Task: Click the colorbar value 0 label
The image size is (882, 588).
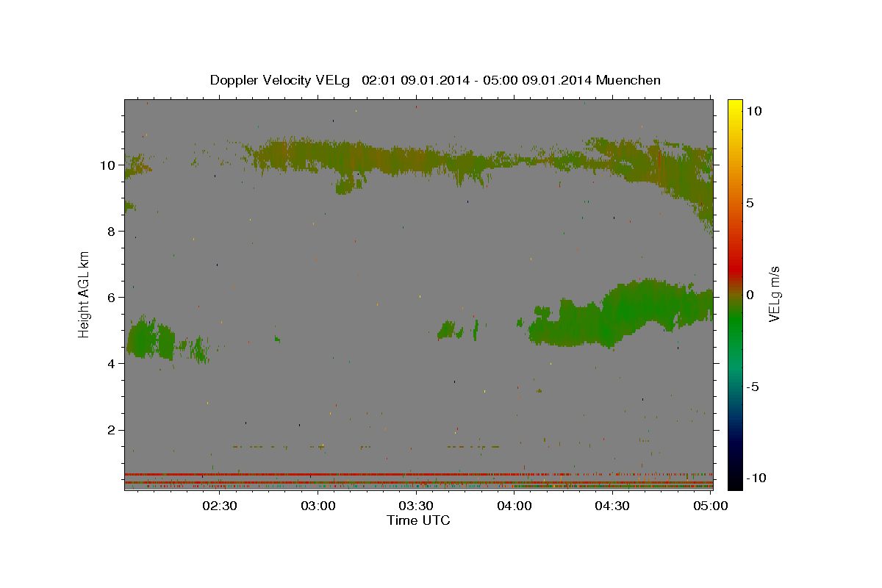Action: click(x=750, y=295)
